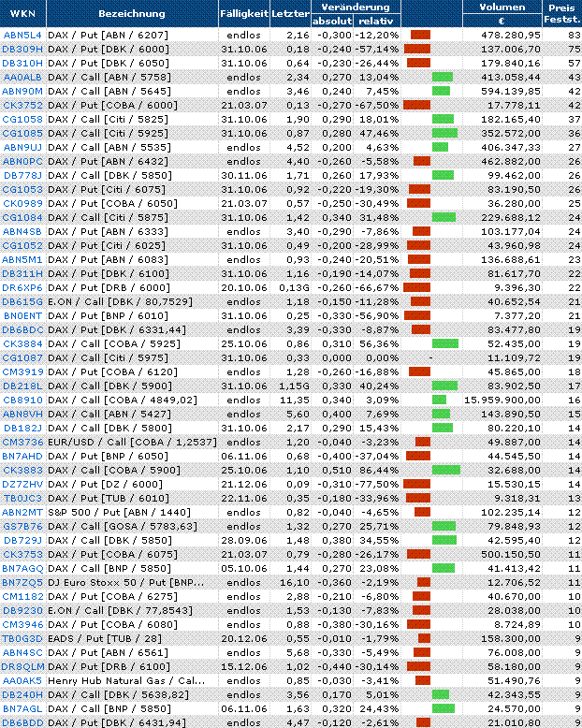Follow the CK3883 WKN link
The image size is (582, 728).
22,471
